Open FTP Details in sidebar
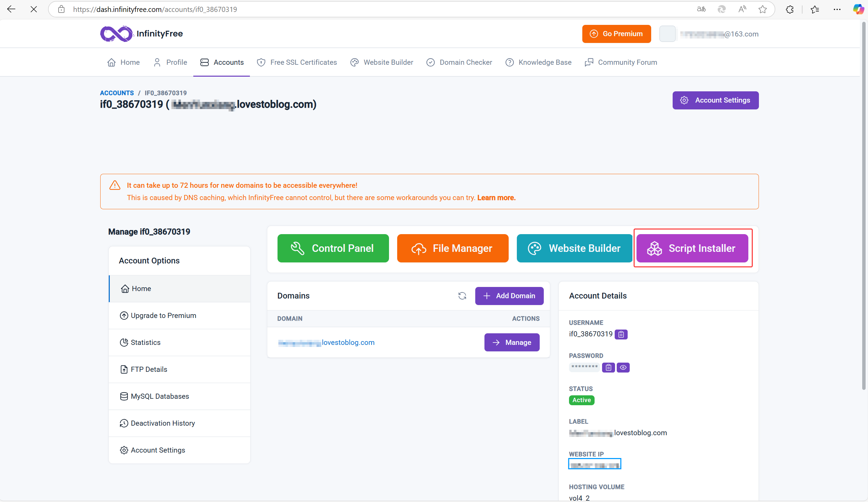Viewport: 868px width, 502px height. 148,369
